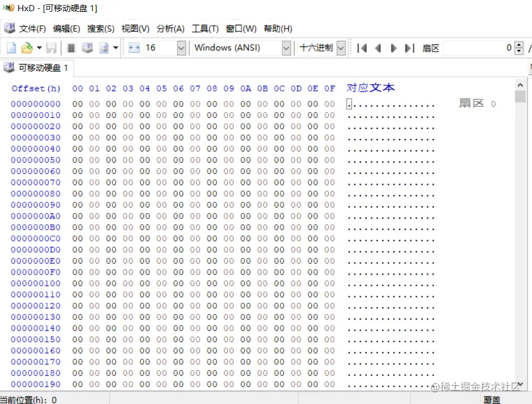This screenshot has height=404, width=532.
Task: Open the 视图(V) menu
Action: click(x=136, y=29)
